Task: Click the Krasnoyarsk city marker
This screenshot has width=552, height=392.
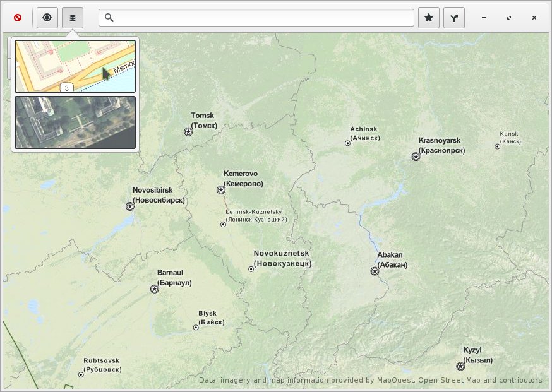Action: coord(416,157)
